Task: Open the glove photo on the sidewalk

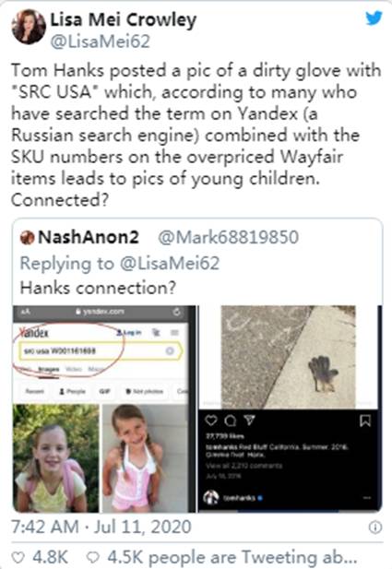Action: (x=289, y=357)
